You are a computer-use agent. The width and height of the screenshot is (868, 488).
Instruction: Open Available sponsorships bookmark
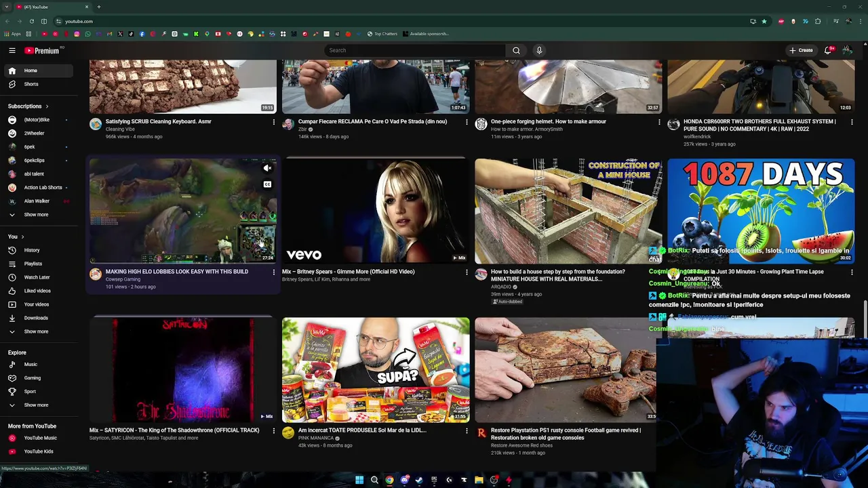(x=425, y=34)
